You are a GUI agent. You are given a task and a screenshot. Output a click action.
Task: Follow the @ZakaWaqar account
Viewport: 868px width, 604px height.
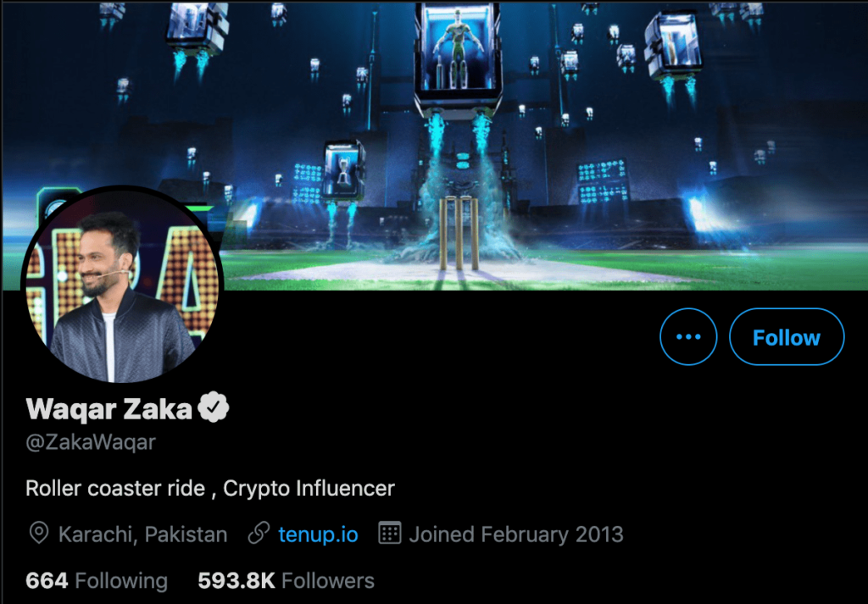click(x=786, y=336)
